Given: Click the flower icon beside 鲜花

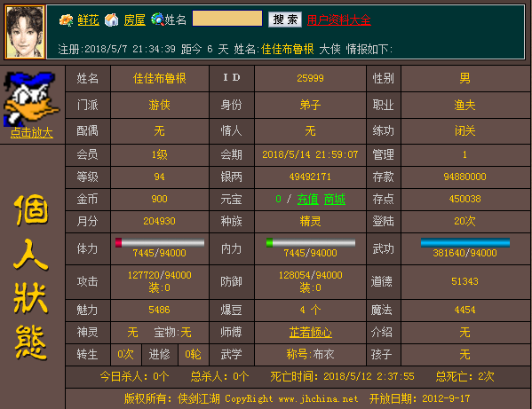Looking at the screenshot, I should coord(66,20).
